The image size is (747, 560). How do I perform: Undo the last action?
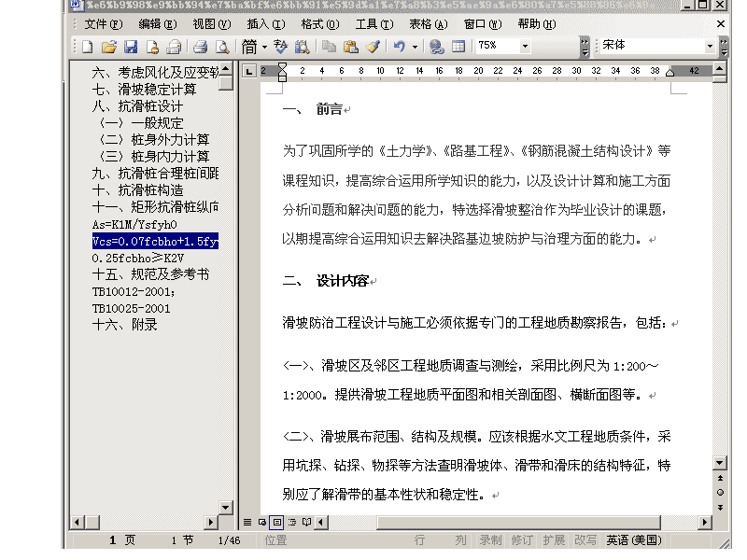400,47
